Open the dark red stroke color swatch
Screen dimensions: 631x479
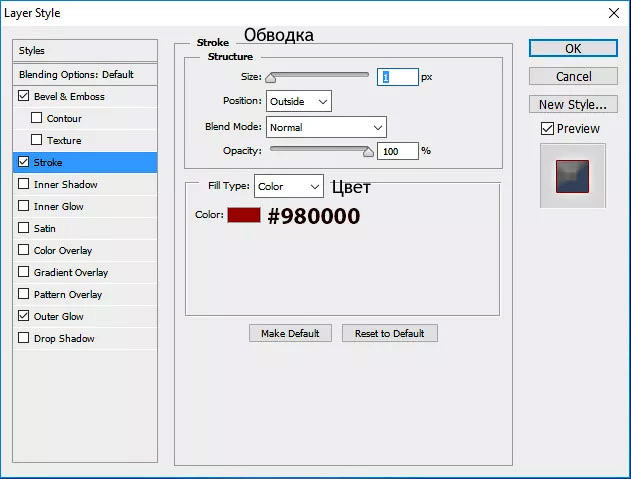pos(244,215)
